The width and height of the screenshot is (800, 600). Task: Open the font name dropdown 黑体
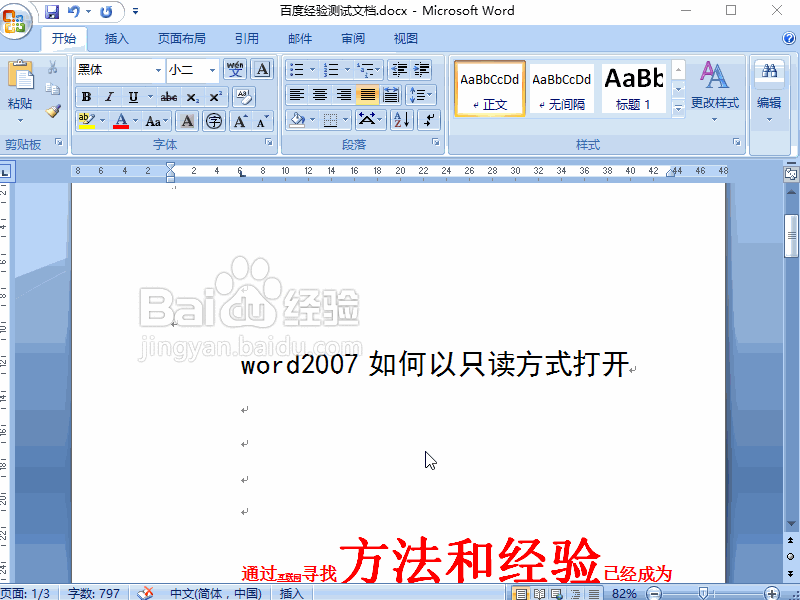[x=158, y=70]
